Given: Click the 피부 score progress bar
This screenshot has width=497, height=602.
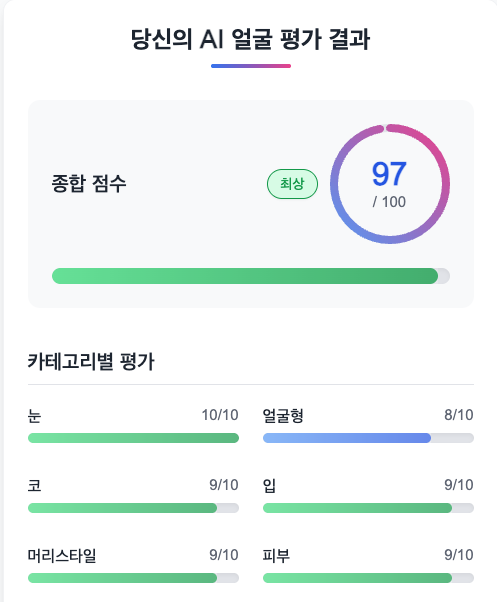Looking at the screenshot, I should tap(368, 578).
